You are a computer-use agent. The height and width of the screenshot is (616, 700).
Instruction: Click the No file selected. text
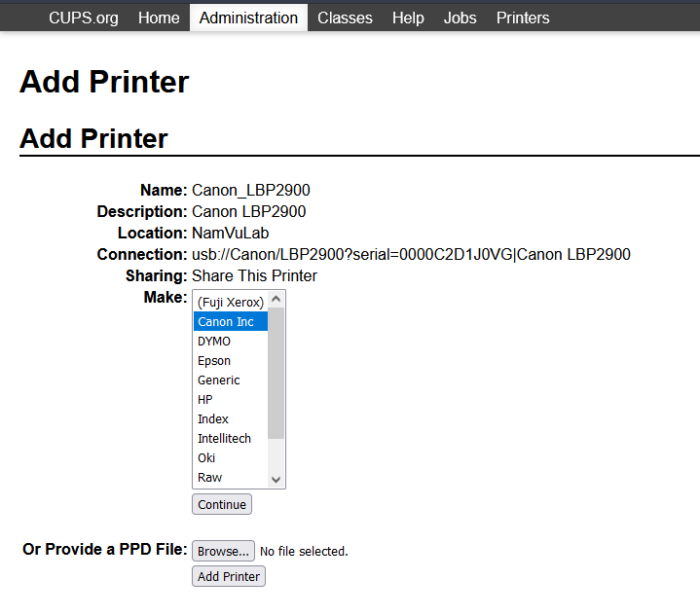click(304, 551)
